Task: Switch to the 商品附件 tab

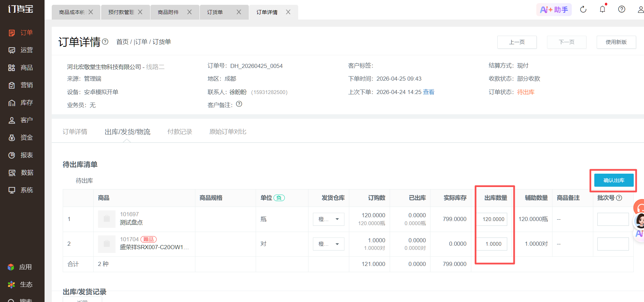Action: 168,12
